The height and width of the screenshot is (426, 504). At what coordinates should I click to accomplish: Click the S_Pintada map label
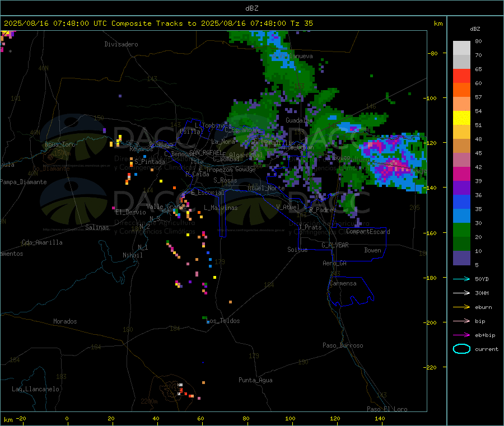click(x=150, y=162)
